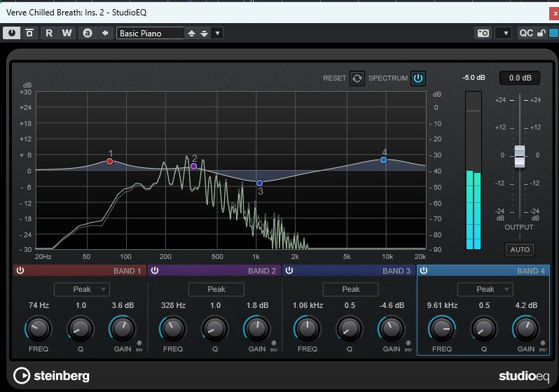Click Band 2 Peak filter type button

click(216, 289)
